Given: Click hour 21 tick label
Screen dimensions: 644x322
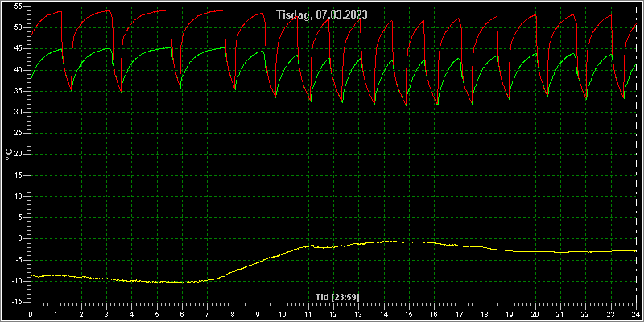Looking at the screenshot, I should (560, 315).
